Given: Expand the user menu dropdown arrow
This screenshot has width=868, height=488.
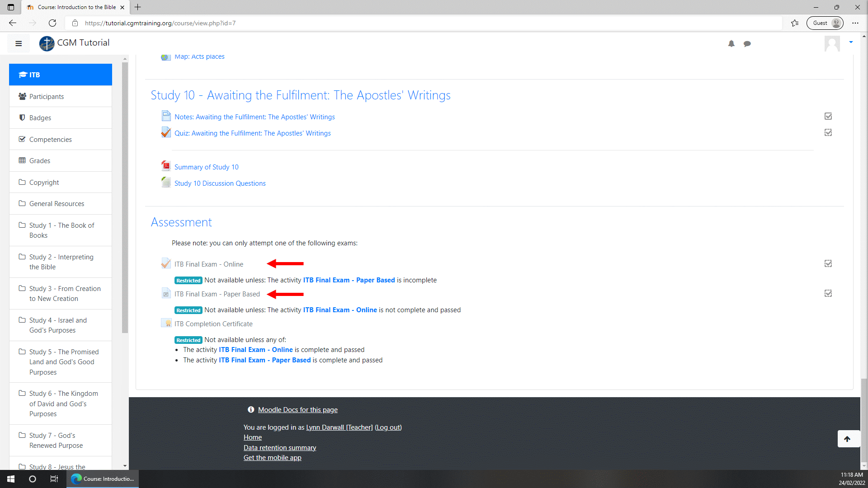Looking at the screenshot, I should pyautogui.click(x=851, y=42).
